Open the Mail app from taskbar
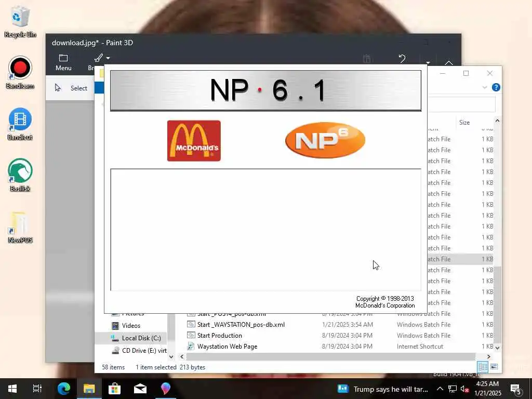Image resolution: width=532 pixels, height=399 pixels. [x=140, y=389]
